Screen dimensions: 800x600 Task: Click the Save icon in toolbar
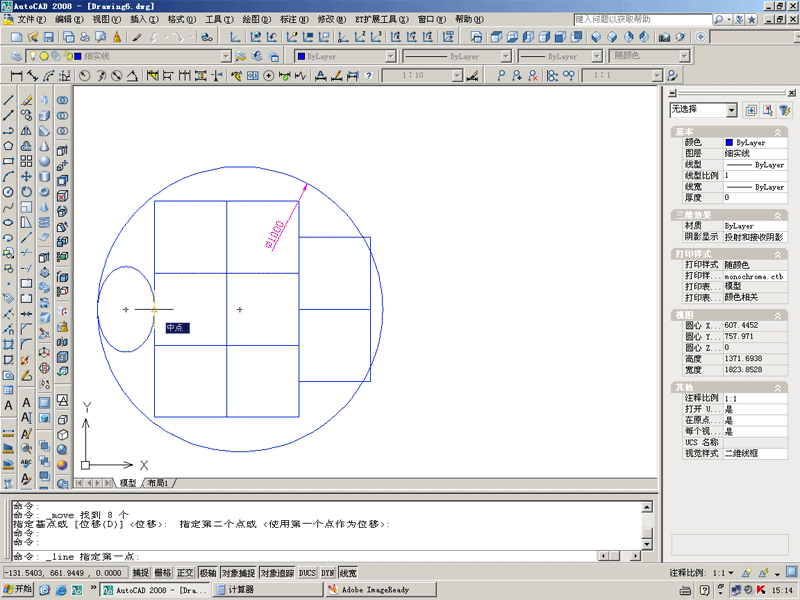coord(48,37)
